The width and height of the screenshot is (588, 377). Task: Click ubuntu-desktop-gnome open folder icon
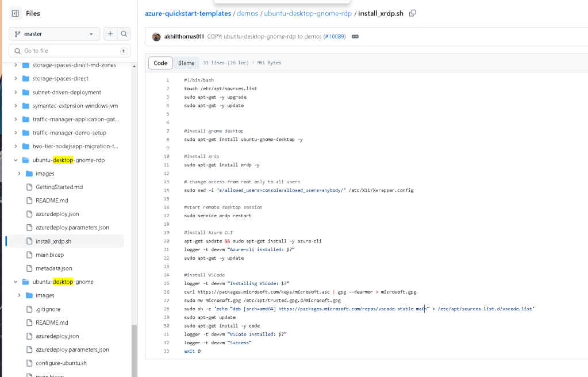click(26, 282)
